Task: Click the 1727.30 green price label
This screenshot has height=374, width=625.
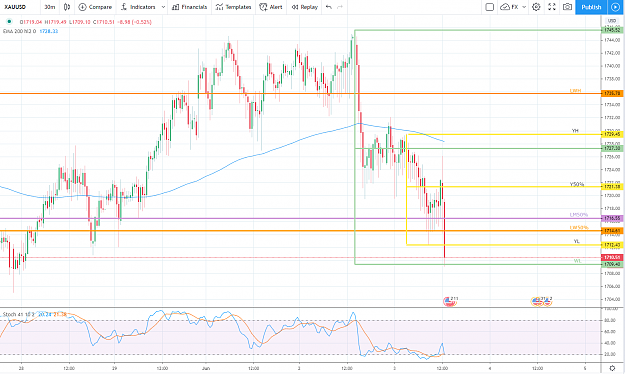Action: click(x=612, y=148)
